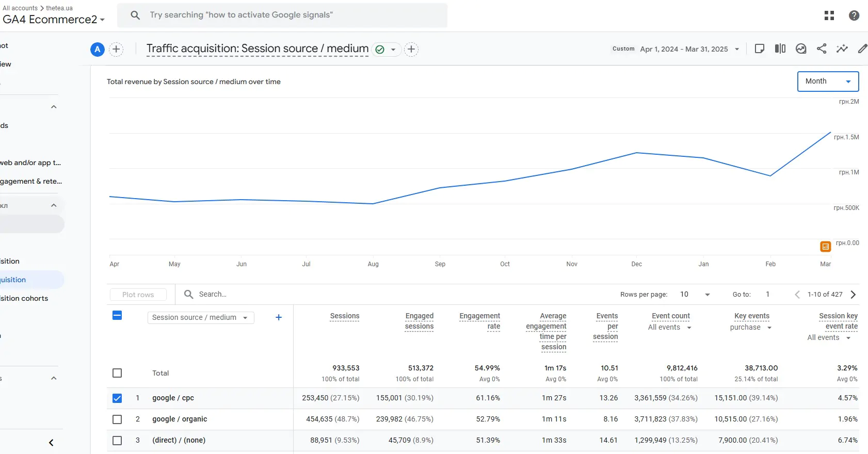The image size is (868, 454).
Task: Add a secondary dimension with the plus icon
Action: (279, 317)
